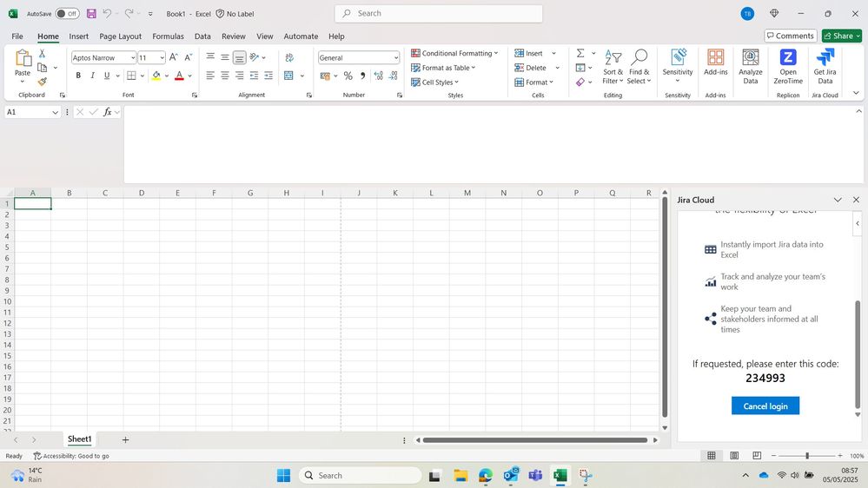
Task: Open General number format dropdown
Action: click(396, 57)
